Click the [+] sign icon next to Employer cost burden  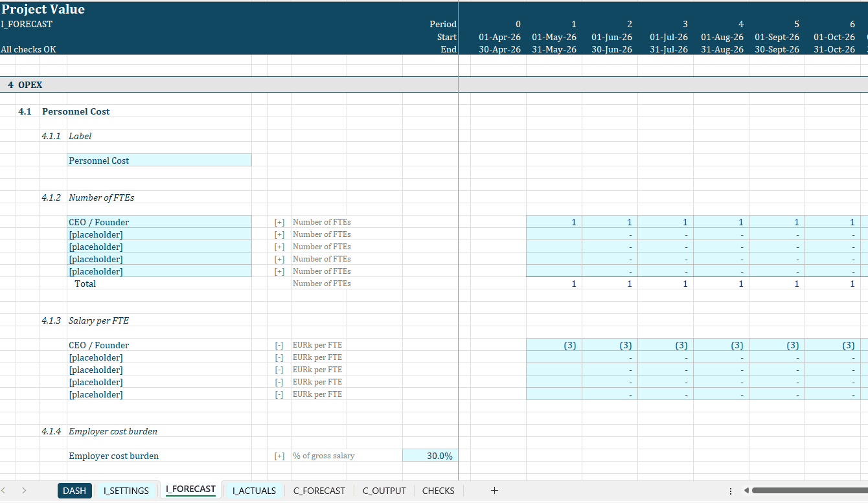tap(279, 455)
